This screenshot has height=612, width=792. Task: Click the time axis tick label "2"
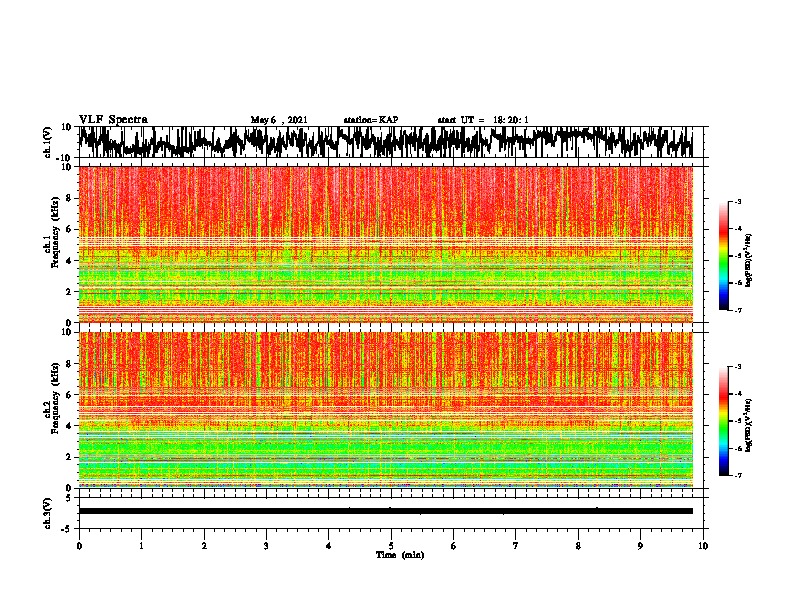pos(204,546)
